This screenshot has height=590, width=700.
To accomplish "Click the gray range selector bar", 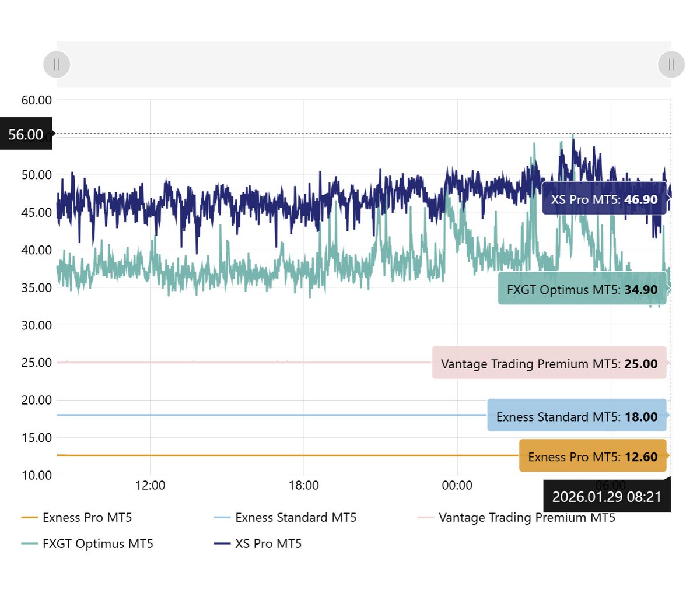I will pos(364,64).
